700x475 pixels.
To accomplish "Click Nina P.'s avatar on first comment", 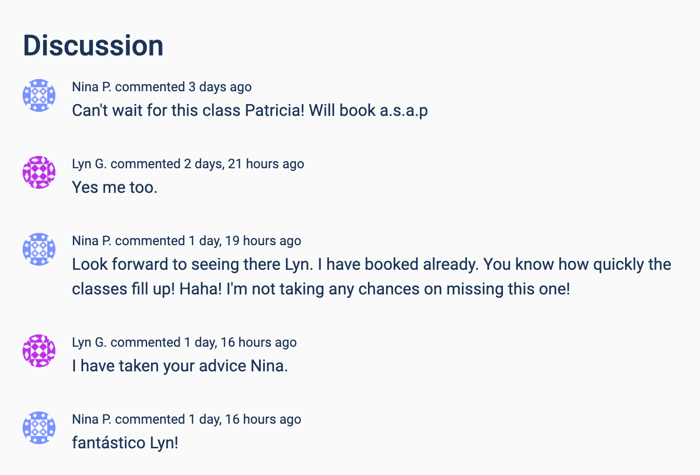I will (39, 95).
